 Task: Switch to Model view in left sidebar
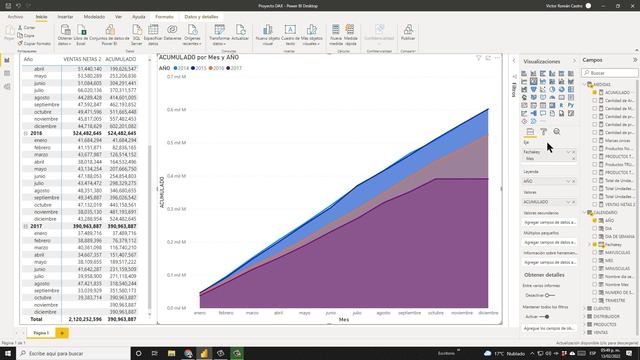[x=7, y=87]
